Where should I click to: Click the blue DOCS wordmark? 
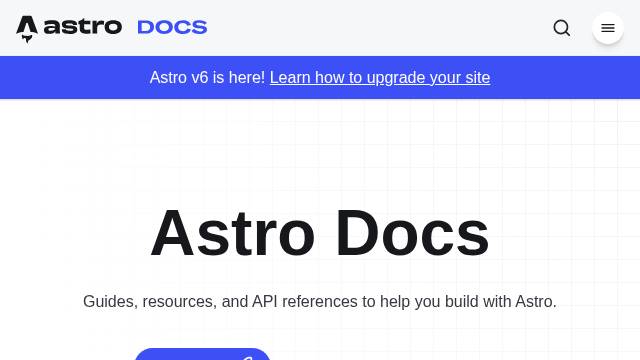172,27
